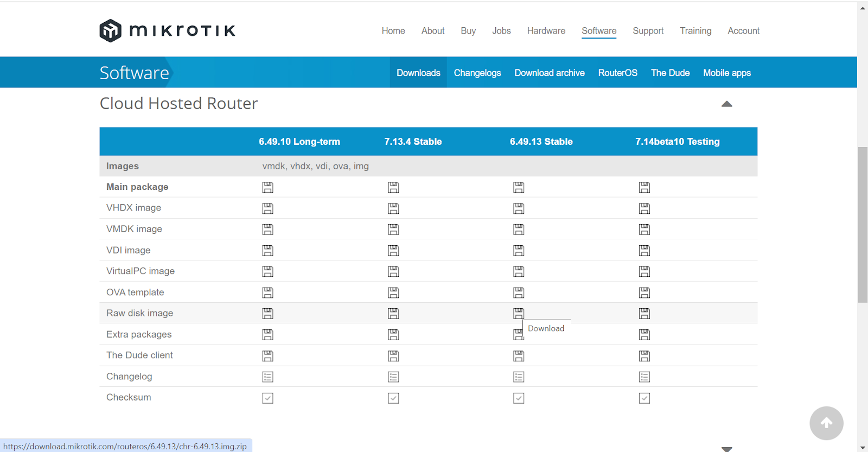View Checksum for 6.49.10 Long-term

pyautogui.click(x=267, y=398)
